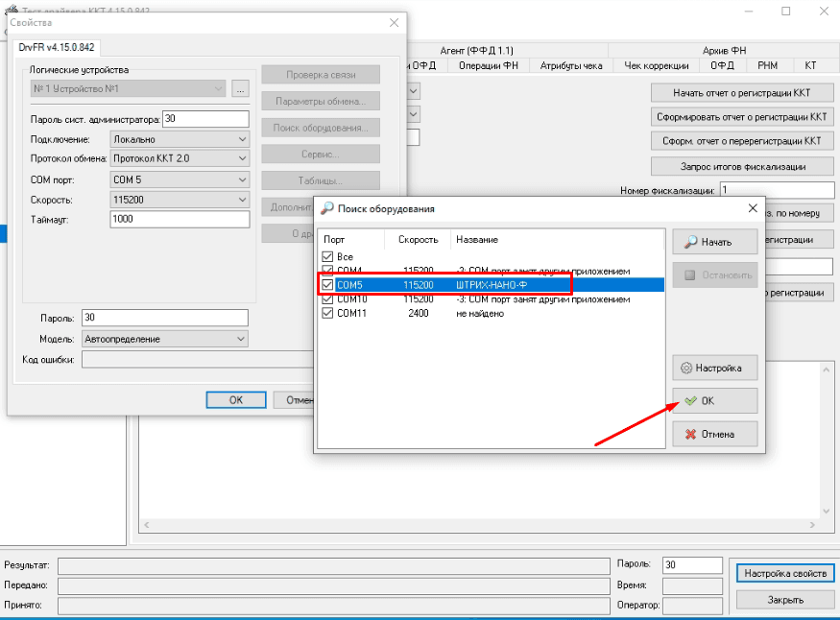The width and height of the screenshot is (840, 620).
Task: Click the horizontal scrollbar under the output area
Action: click(480, 525)
